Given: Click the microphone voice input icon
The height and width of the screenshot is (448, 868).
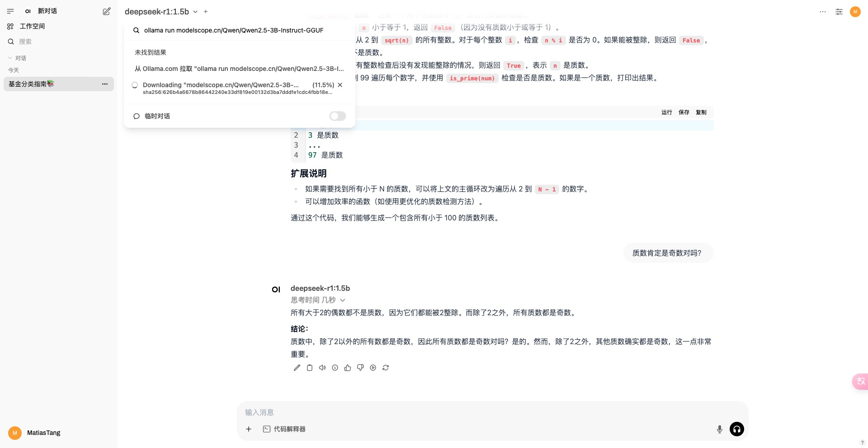Looking at the screenshot, I should [719, 429].
